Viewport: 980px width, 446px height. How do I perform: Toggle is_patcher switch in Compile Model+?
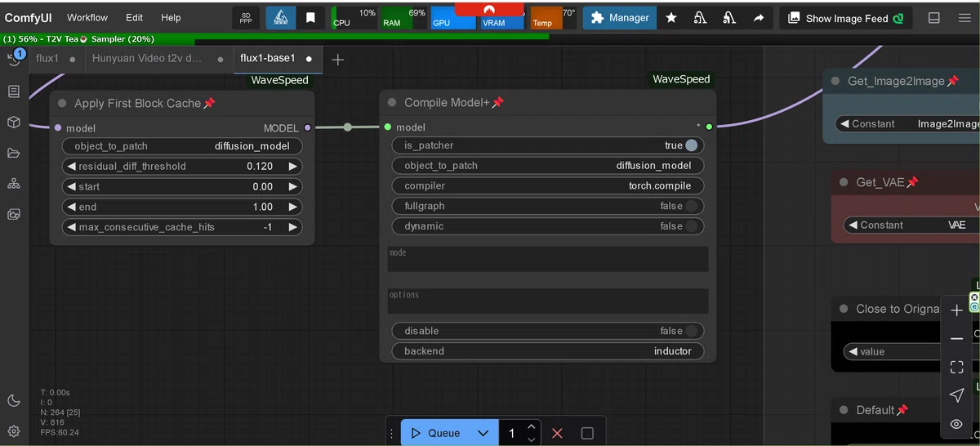click(692, 145)
